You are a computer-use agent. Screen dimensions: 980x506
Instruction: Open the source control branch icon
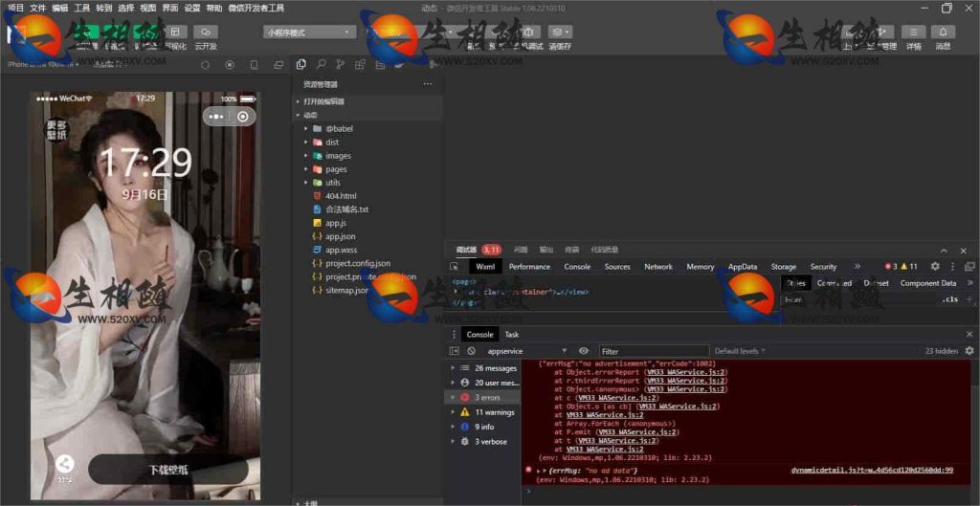point(340,64)
